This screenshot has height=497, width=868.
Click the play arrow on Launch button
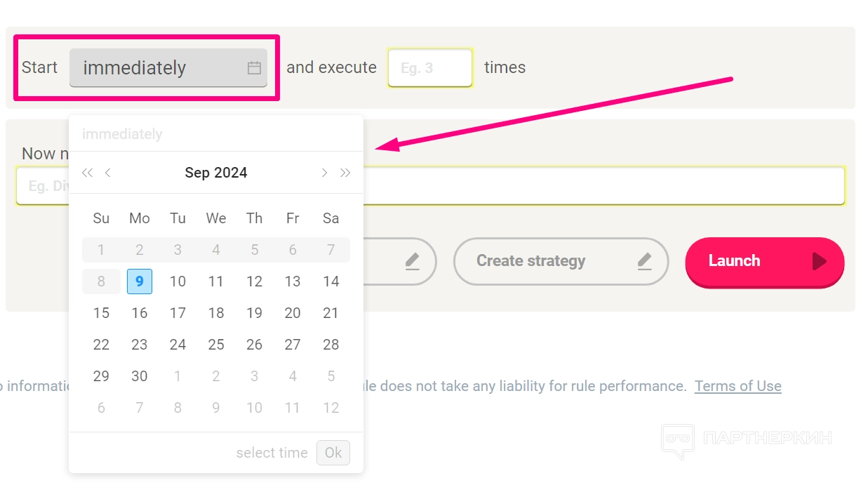pos(819,261)
